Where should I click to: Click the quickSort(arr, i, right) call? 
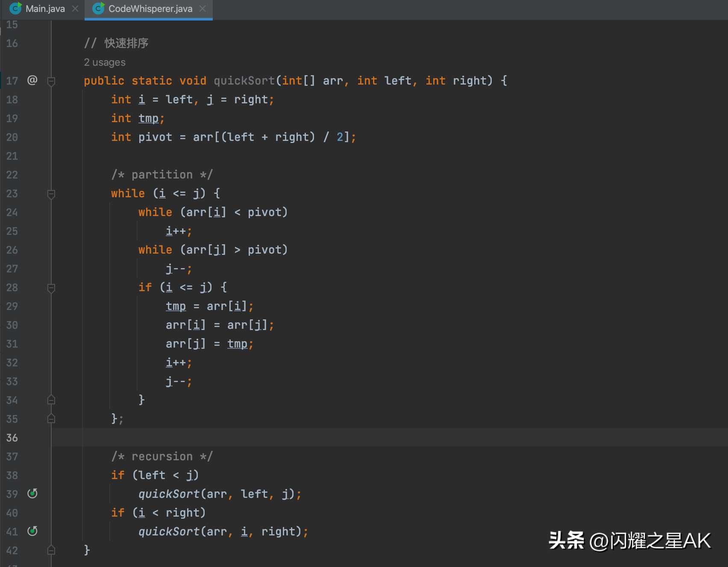point(223,532)
